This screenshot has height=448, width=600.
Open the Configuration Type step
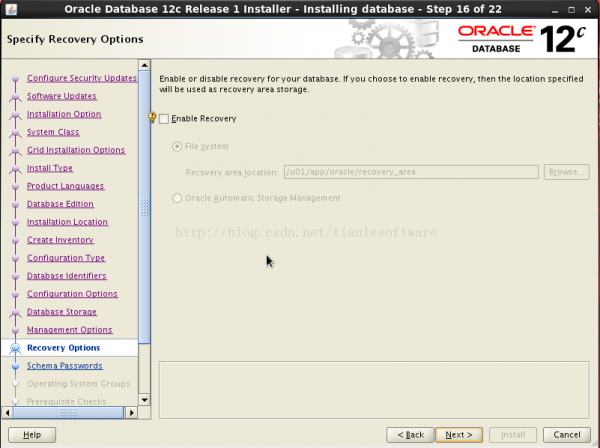coord(66,258)
